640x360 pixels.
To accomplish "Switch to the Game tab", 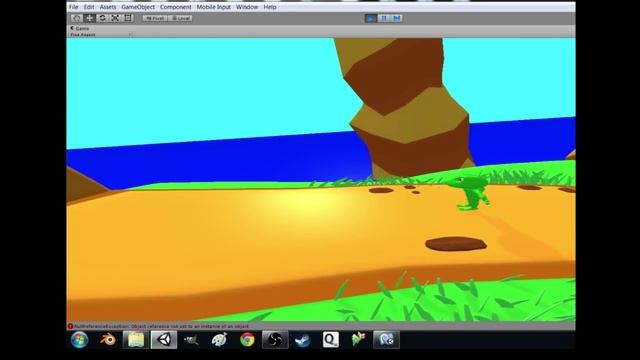I will 80,28.
